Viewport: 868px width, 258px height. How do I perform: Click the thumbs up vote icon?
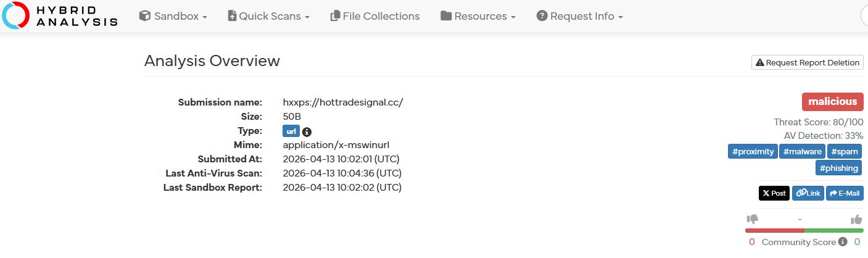tap(856, 219)
